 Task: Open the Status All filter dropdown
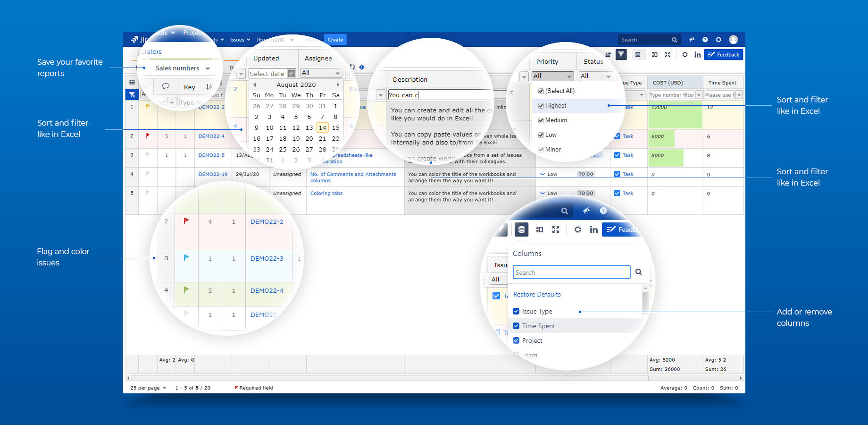tap(595, 76)
